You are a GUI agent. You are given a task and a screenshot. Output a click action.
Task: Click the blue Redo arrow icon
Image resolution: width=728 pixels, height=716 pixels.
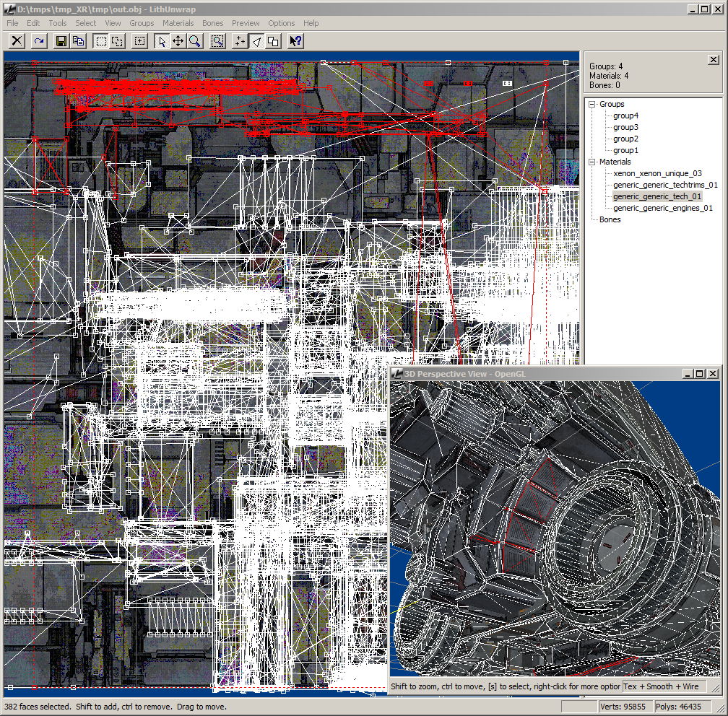[x=39, y=41]
